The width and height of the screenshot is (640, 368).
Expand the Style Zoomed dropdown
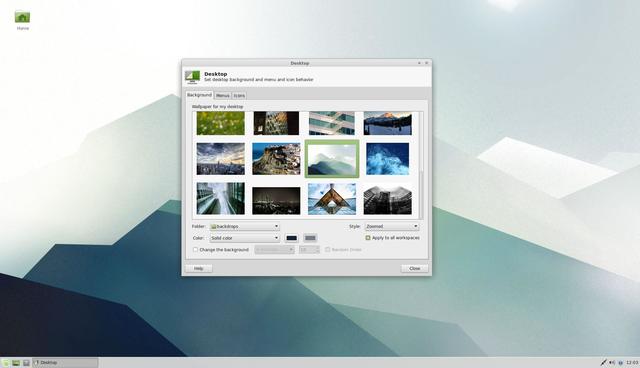pos(391,226)
